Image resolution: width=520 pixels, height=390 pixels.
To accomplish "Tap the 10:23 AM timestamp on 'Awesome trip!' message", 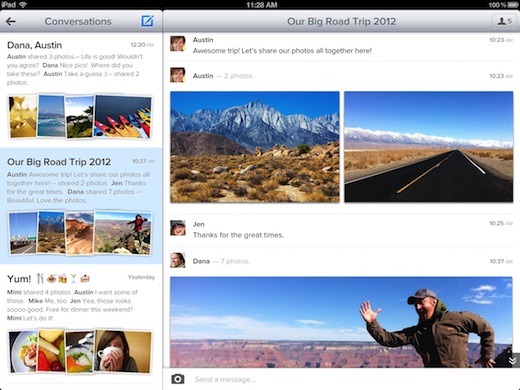I will point(501,40).
